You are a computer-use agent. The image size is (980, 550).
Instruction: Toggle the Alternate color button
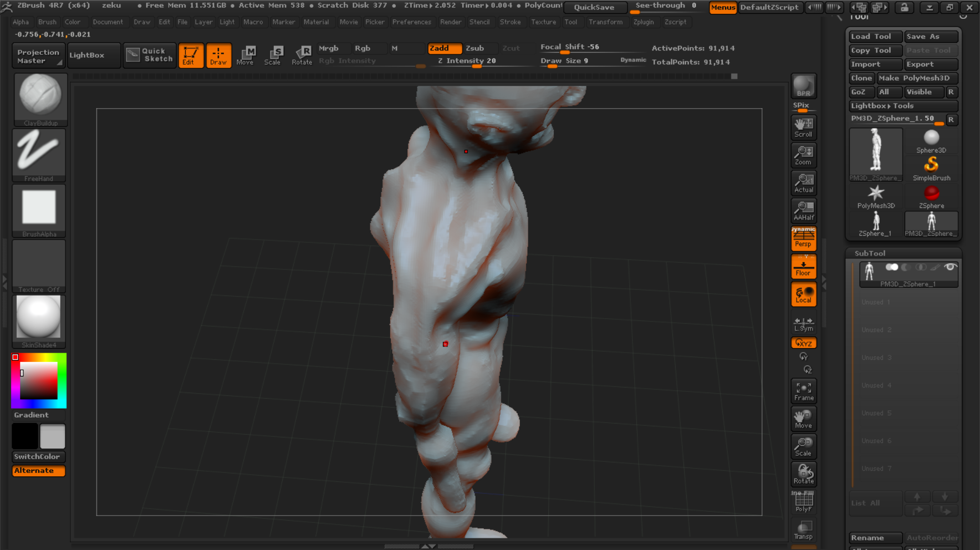[x=39, y=471]
